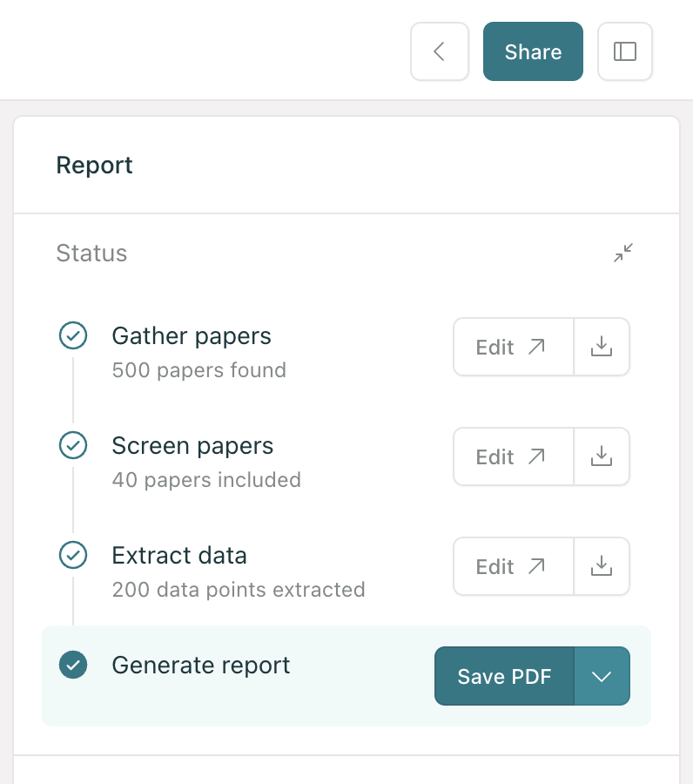Download the Extract data results

602,566
